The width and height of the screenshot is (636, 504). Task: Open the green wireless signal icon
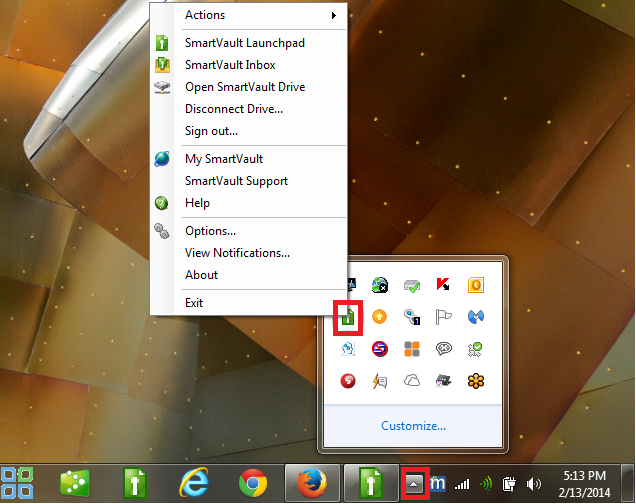(486, 484)
